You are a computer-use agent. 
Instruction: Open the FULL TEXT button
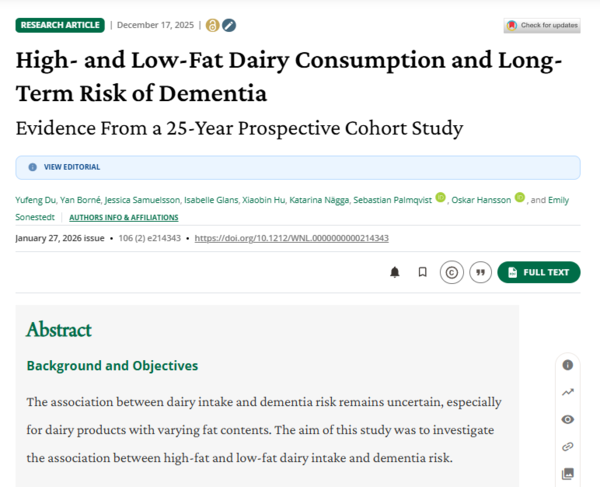[x=538, y=272]
